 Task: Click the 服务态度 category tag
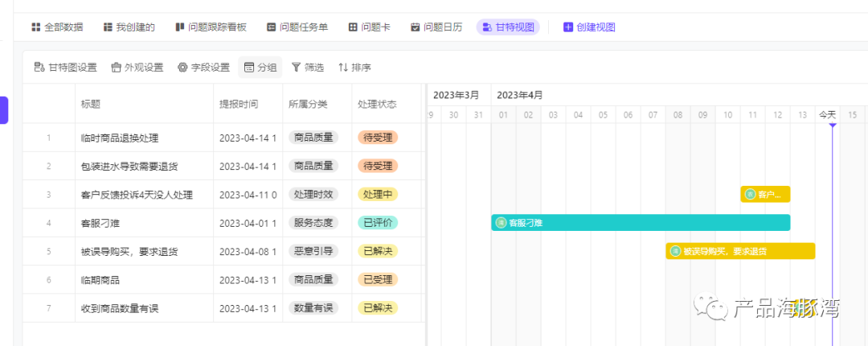[x=313, y=223]
